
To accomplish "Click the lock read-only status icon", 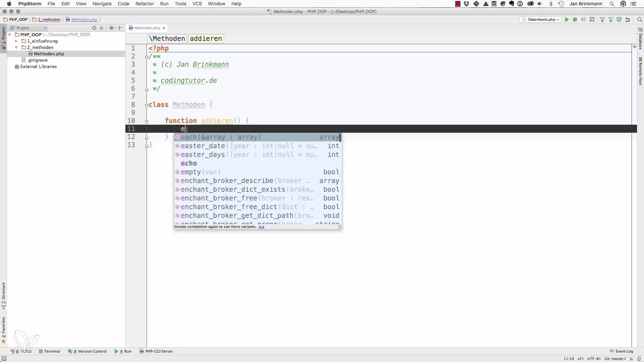I will pyautogui.click(x=631, y=359).
